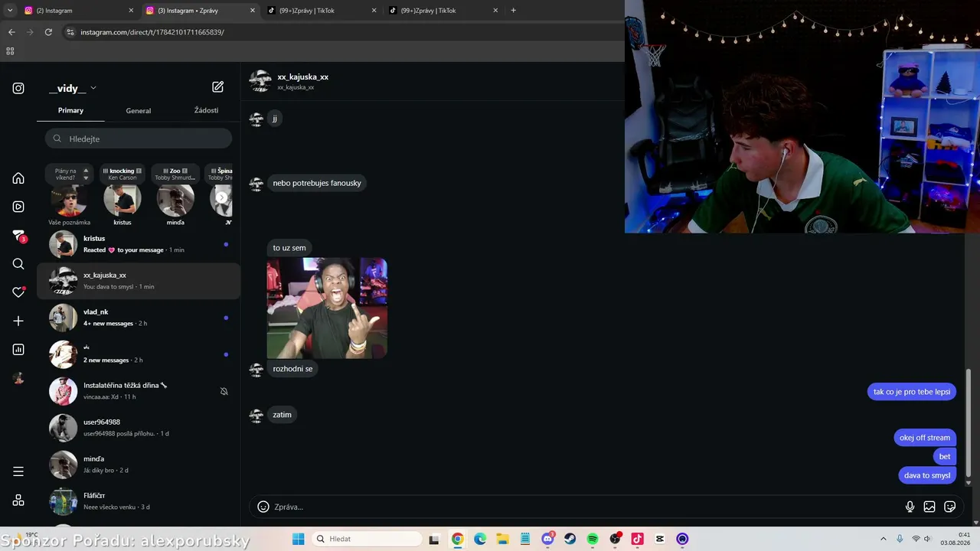Record a voice clip with microphone icon
Viewport: 980px width, 551px height.
910,507
